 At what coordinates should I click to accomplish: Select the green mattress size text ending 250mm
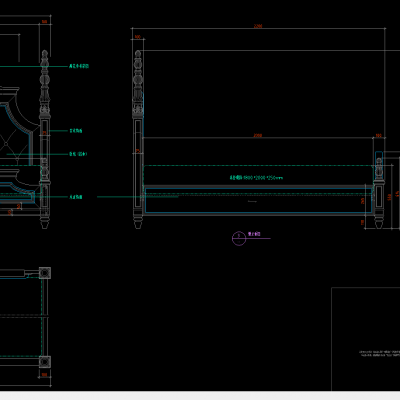[256, 178]
